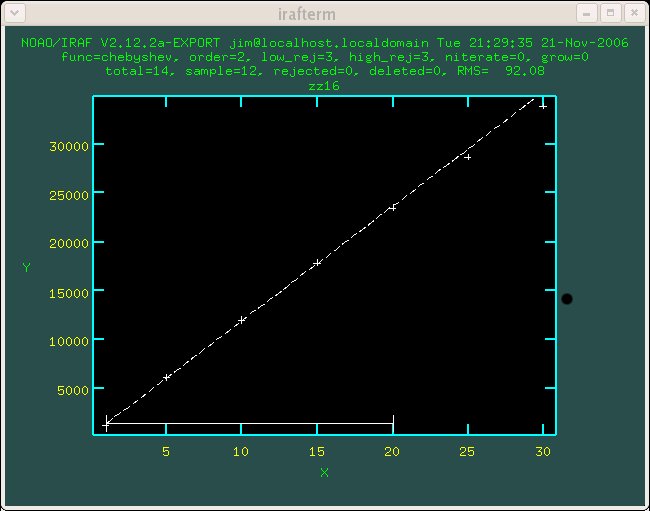Image resolution: width=650 pixels, height=511 pixels.
Task: Minimize the irafterm window
Action: tap(587, 12)
